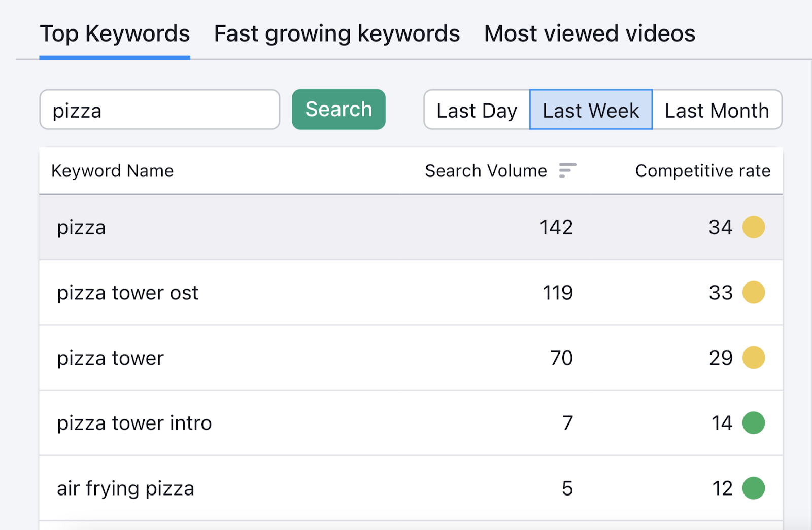The height and width of the screenshot is (530, 812).
Task: Select the Last Month time filter
Action: pos(717,110)
